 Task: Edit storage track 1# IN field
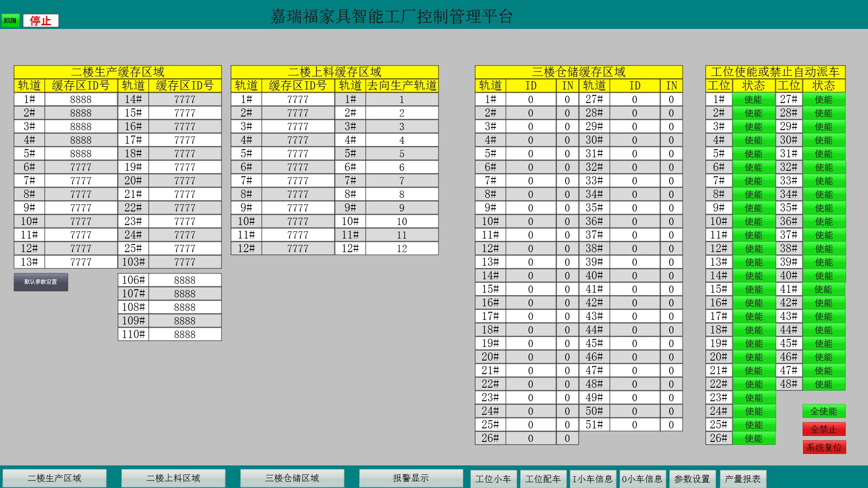(567, 99)
